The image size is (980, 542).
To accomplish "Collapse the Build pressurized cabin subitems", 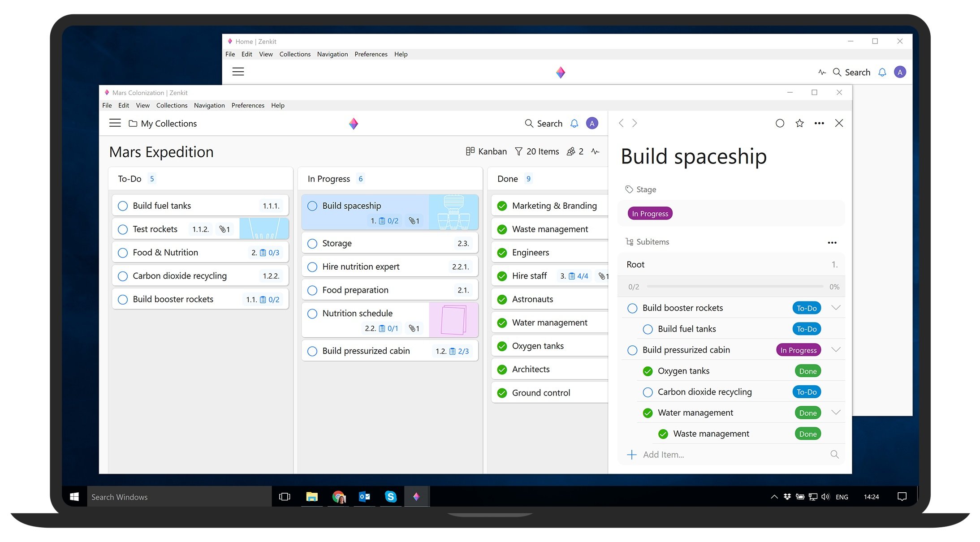I will 836,350.
